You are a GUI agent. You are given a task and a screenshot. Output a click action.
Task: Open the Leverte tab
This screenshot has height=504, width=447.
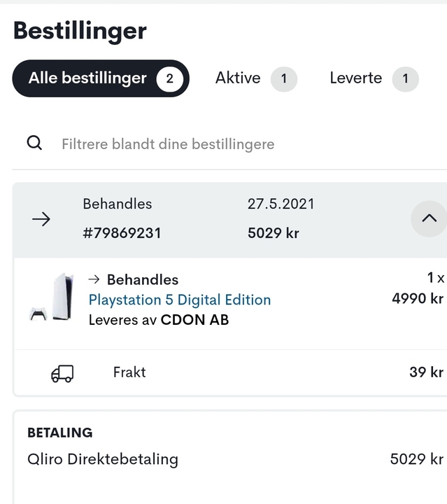(x=355, y=78)
